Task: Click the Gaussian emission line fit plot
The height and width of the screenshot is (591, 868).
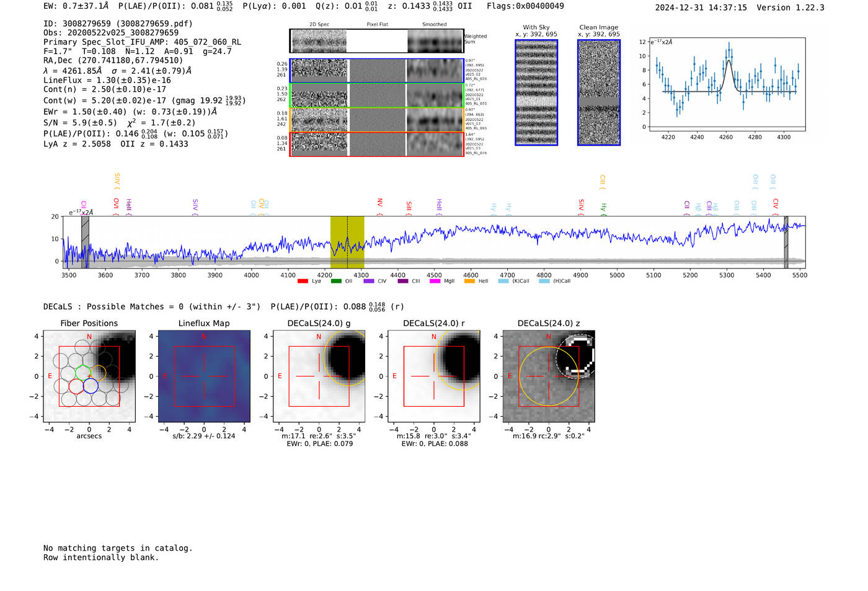Action: click(727, 84)
